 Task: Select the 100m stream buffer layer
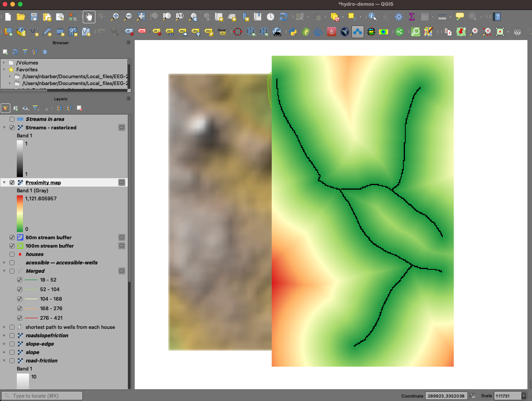(x=50, y=246)
